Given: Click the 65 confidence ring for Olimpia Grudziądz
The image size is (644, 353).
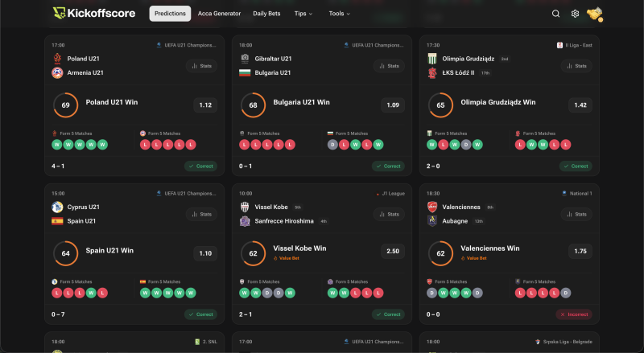Looking at the screenshot, I should click(440, 105).
